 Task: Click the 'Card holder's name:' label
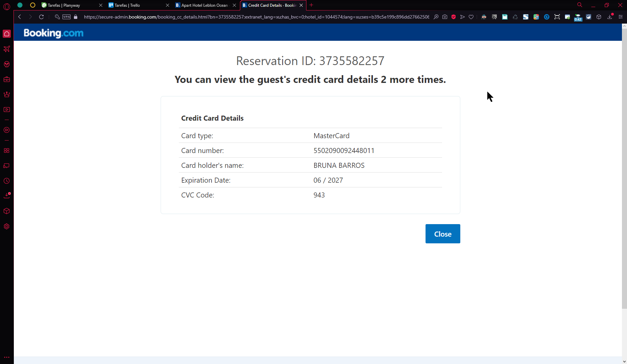(212, 165)
